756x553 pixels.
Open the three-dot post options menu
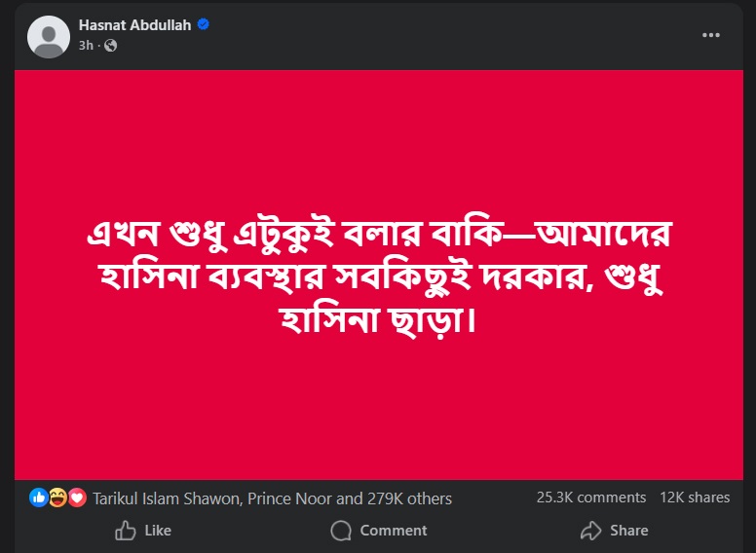click(x=711, y=35)
